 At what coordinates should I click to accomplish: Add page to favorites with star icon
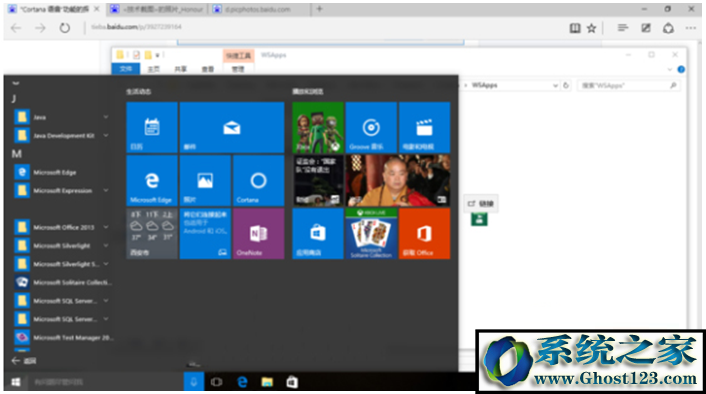[x=592, y=28]
